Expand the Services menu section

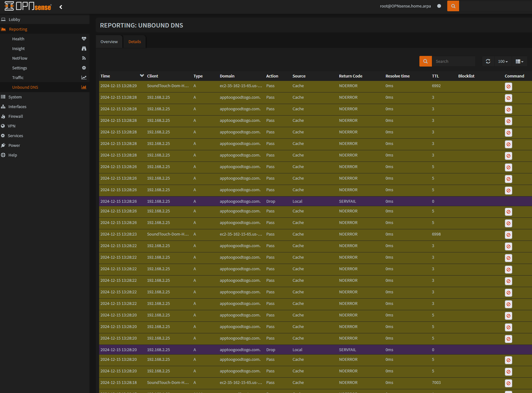tap(15, 136)
